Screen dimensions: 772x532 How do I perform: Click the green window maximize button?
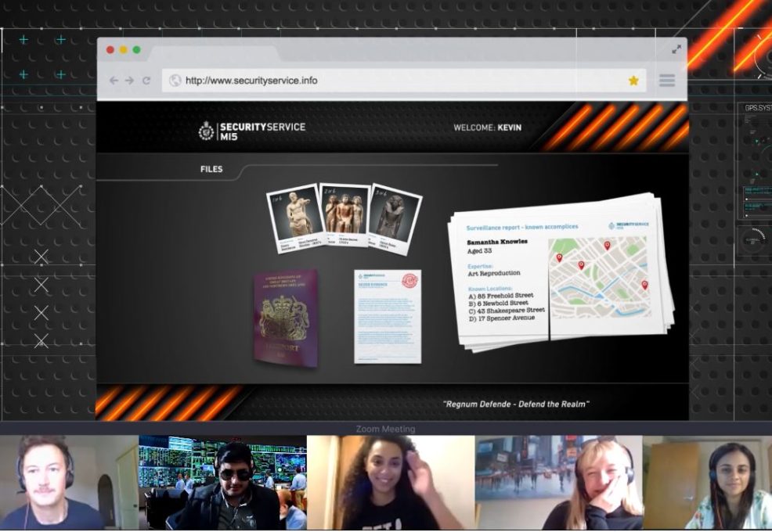pos(136,50)
